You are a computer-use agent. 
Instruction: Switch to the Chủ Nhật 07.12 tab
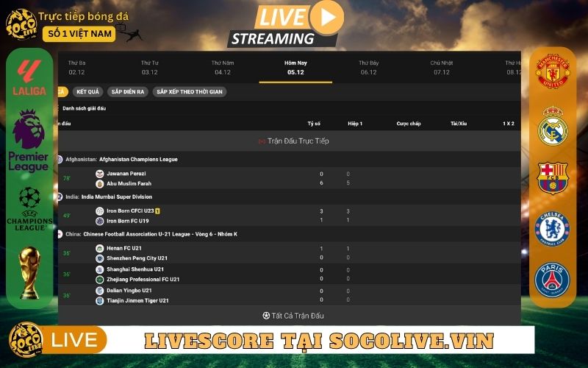tap(442, 68)
